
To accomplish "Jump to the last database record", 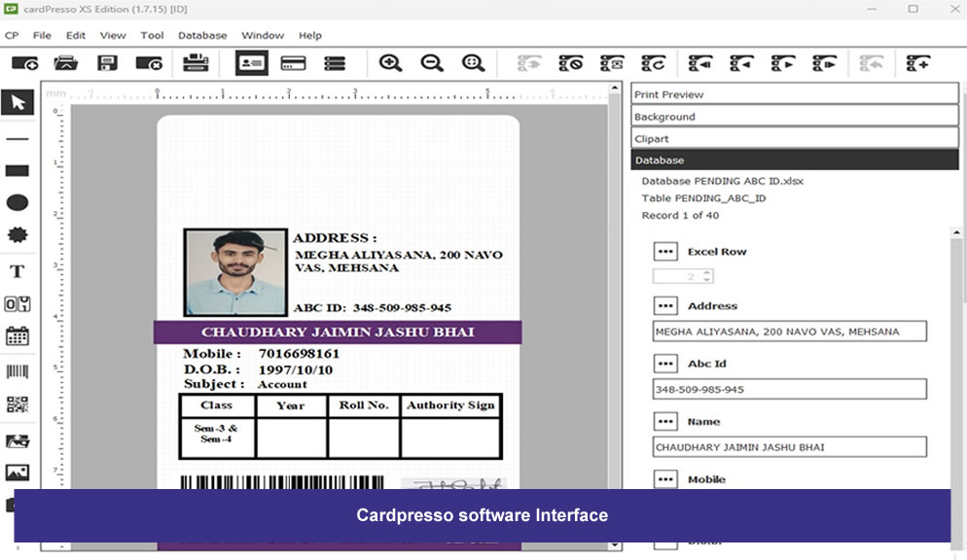I will (824, 63).
